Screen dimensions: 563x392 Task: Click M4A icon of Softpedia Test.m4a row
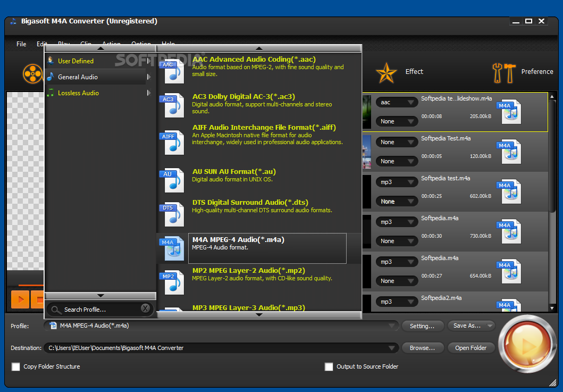click(x=509, y=152)
